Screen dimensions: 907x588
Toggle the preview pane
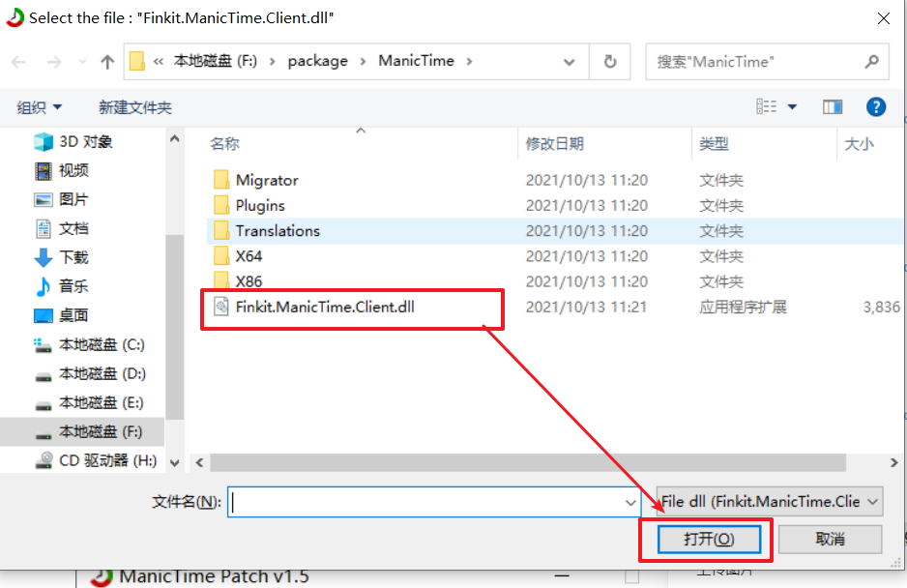pyautogui.click(x=833, y=106)
